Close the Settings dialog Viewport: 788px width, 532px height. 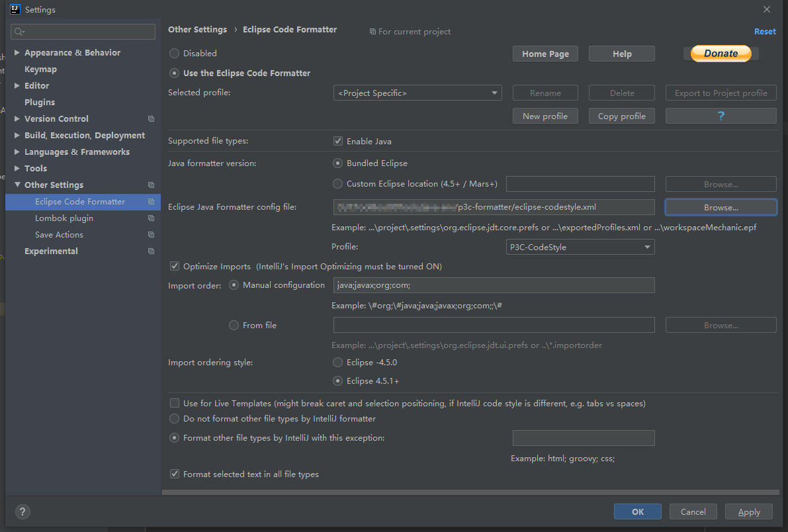(766, 9)
